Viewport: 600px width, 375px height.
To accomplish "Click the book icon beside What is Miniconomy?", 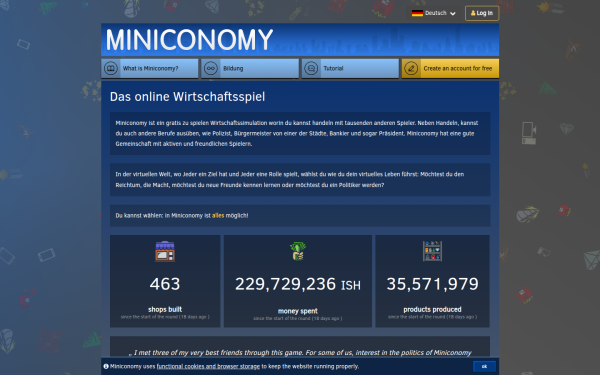I will [x=111, y=68].
